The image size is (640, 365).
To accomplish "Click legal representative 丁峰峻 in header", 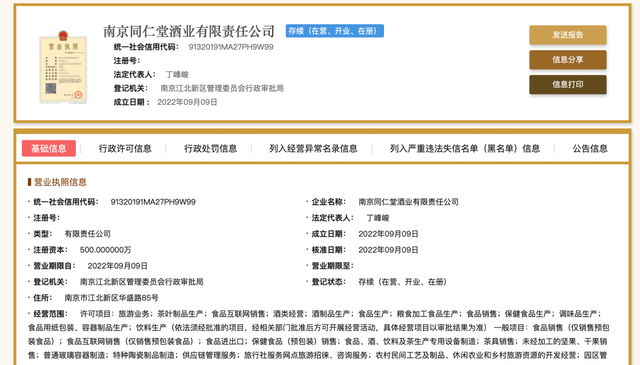I will pyautogui.click(x=177, y=74).
